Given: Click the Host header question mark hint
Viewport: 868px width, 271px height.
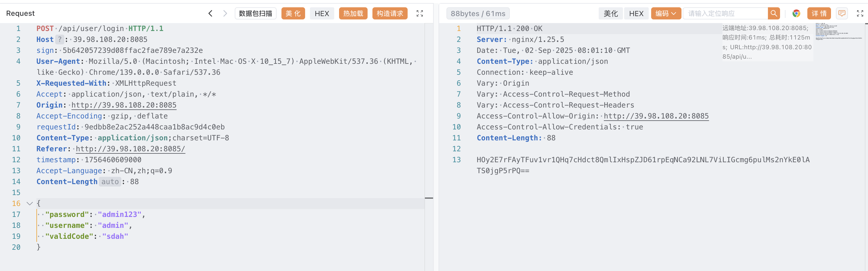Looking at the screenshot, I should point(60,39).
